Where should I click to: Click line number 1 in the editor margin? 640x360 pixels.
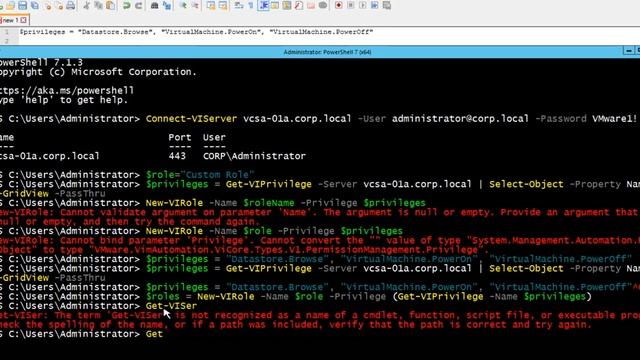pos(7,32)
